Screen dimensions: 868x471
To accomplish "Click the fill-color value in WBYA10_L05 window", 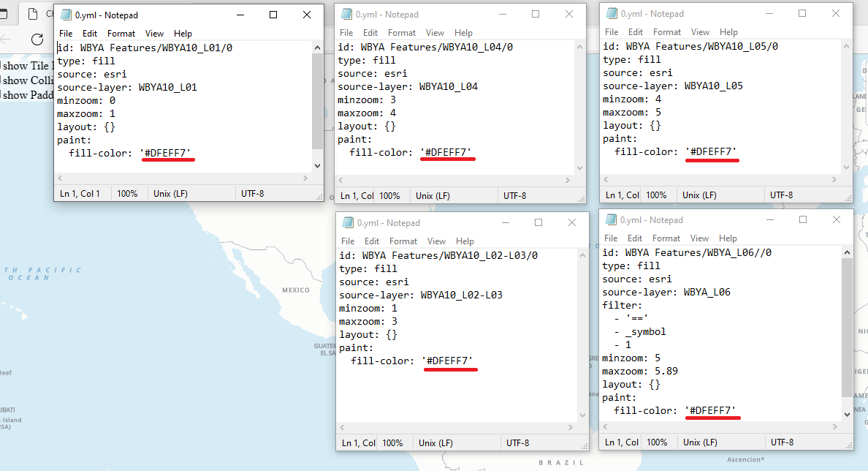I will [x=712, y=152].
